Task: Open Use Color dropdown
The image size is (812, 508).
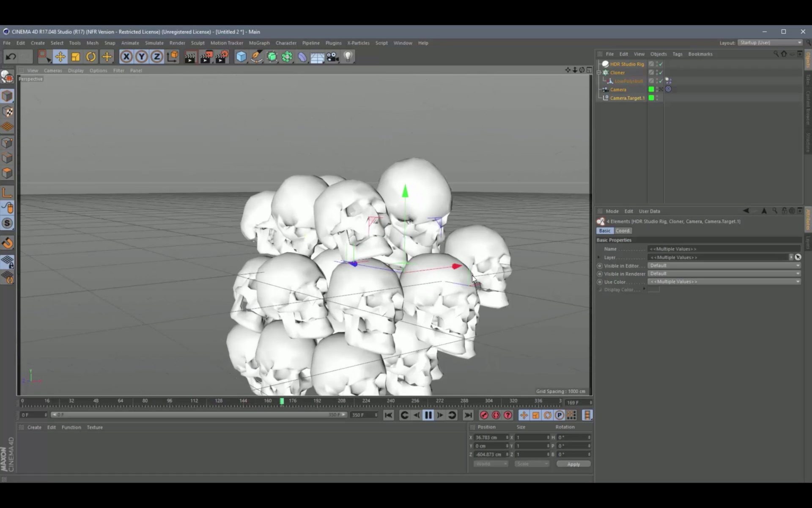Action: coord(724,282)
